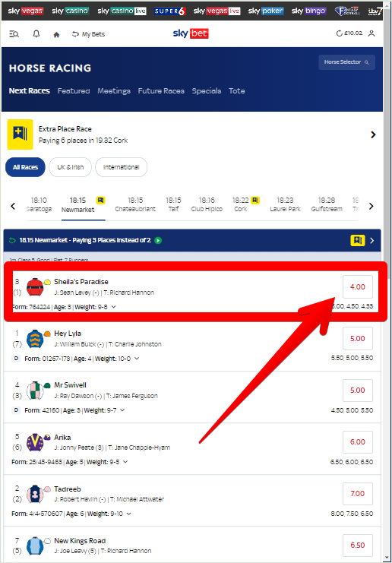Click Sheila's Paradise 4.00 odds button
This screenshot has width=392, height=563.
(x=358, y=287)
